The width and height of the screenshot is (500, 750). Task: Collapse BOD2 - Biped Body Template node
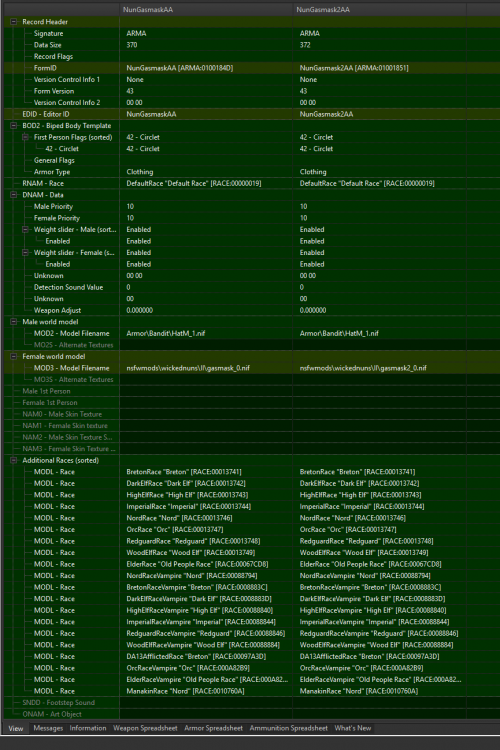click(13, 125)
